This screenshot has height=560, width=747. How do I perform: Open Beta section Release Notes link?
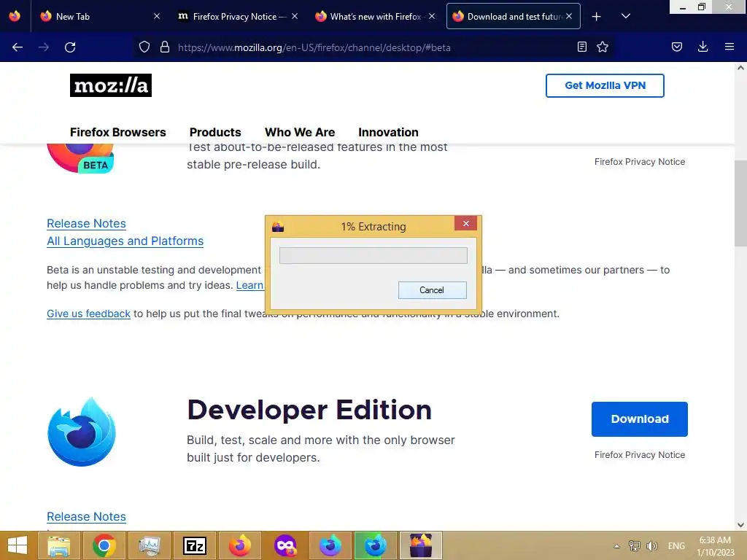point(86,223)
